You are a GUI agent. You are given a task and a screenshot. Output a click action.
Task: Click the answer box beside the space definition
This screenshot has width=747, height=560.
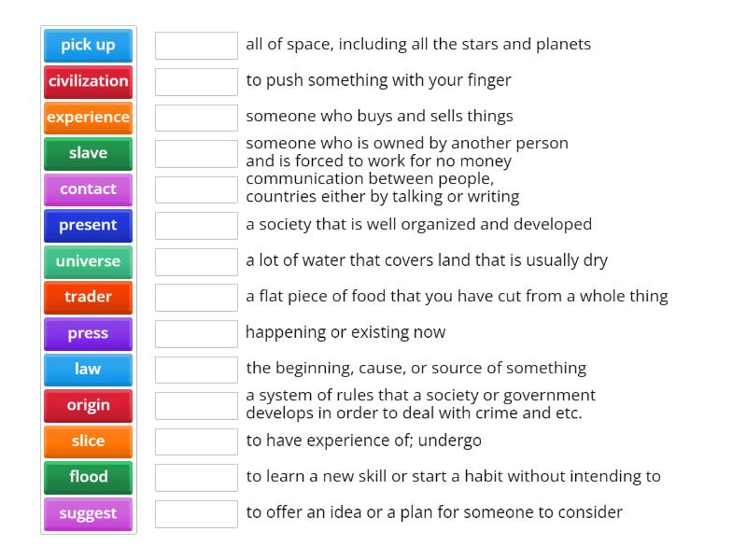pyautogui.click(x=196, y=44)
